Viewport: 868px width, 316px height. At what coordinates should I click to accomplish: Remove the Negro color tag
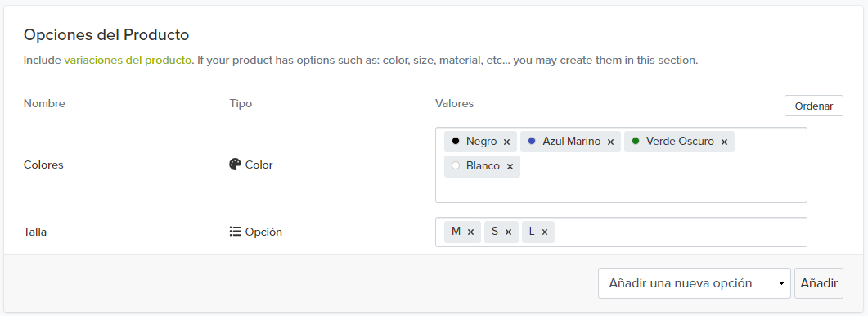click(506, 142)
